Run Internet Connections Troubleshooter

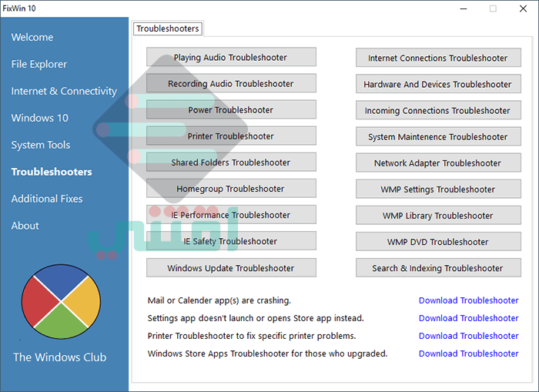(438, 58)
